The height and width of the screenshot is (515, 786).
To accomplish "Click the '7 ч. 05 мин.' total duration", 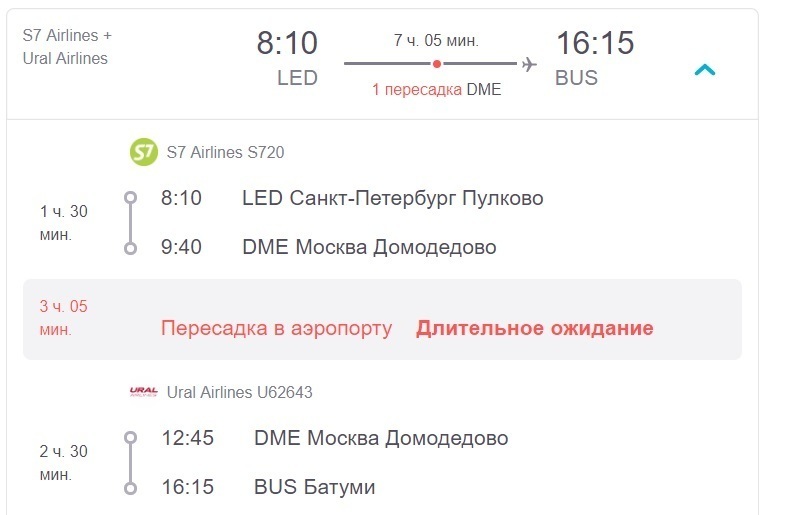I will pyautogui.click(x=436, y=40).
